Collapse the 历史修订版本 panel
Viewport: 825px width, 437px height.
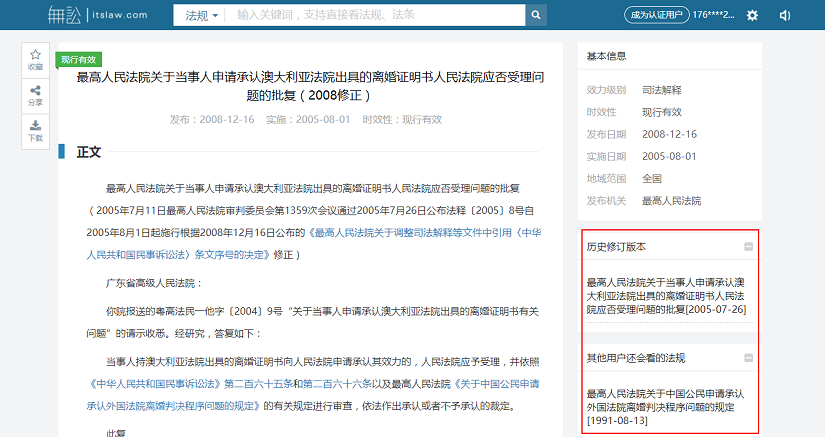(748, 246)
